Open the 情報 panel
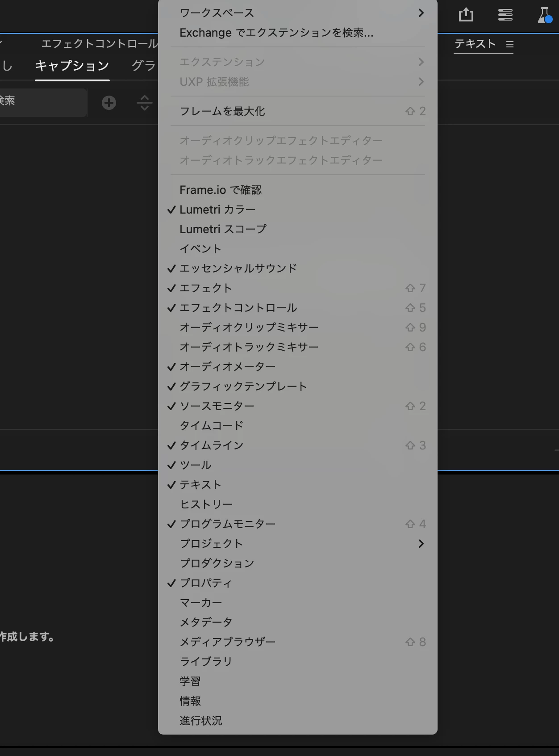Screen dimensions: 559x756 pos(298,701)
